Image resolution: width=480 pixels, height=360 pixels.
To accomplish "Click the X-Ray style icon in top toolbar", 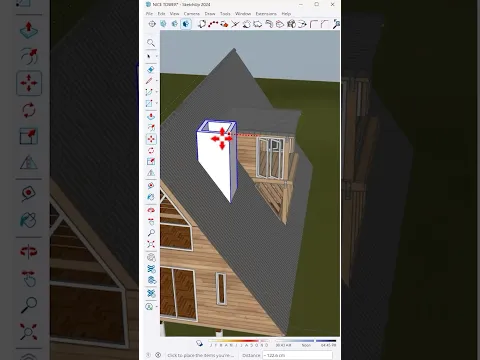I will (163, 24).
